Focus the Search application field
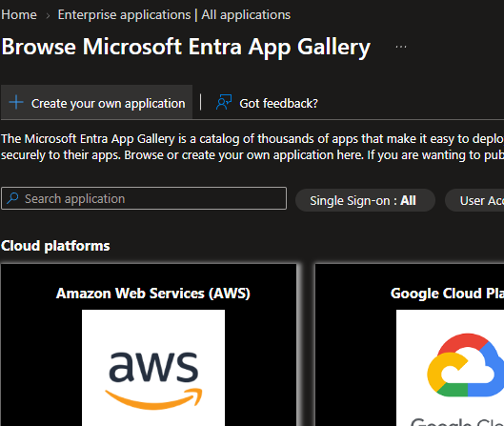The width and height of the screenshot is (504, 426). pyautogui.click(x=144, y=198)
